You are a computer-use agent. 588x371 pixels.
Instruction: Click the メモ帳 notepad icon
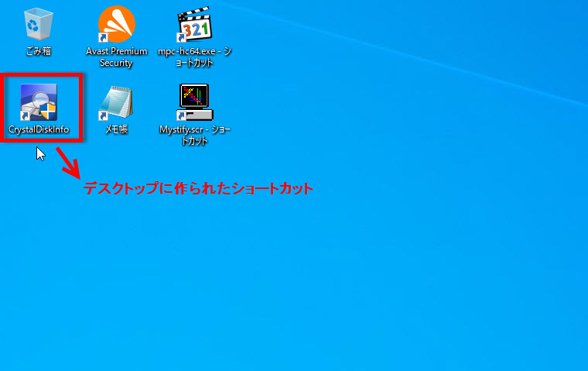116,102
